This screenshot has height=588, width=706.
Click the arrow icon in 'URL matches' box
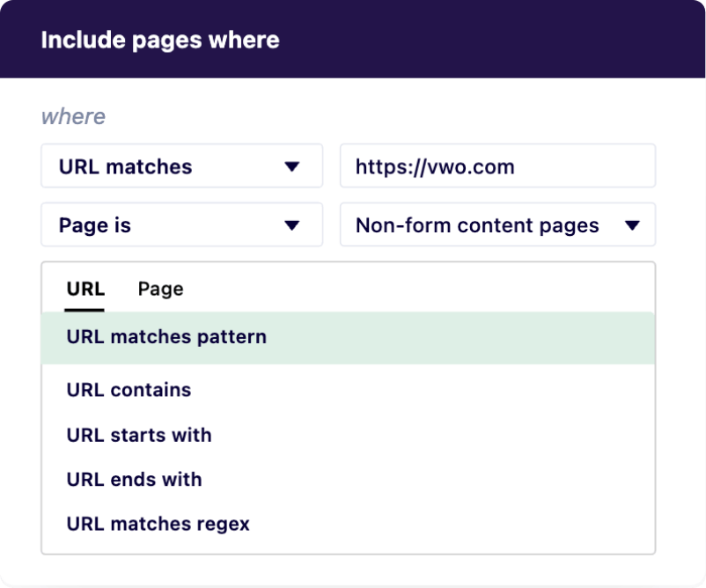(292, 166)
